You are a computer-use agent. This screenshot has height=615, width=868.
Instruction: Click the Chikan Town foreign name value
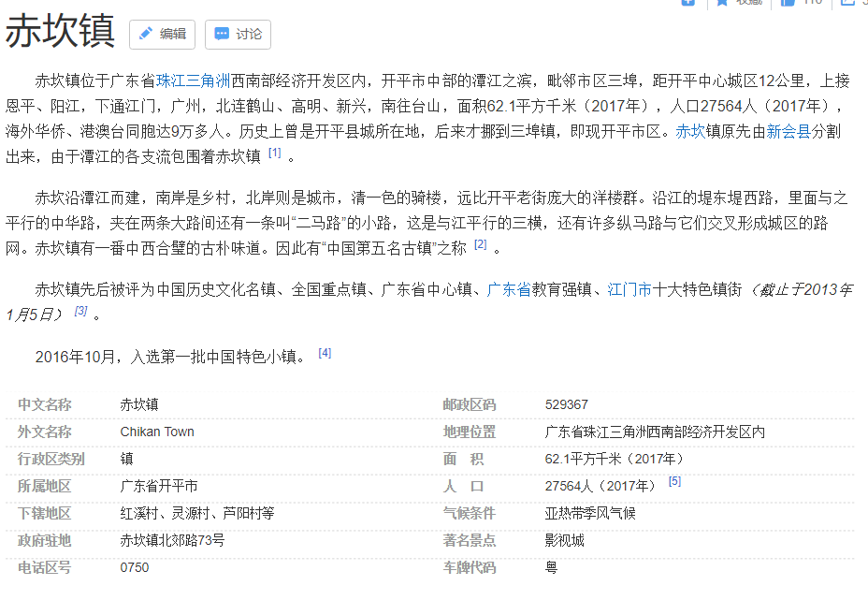click(157, 432)
